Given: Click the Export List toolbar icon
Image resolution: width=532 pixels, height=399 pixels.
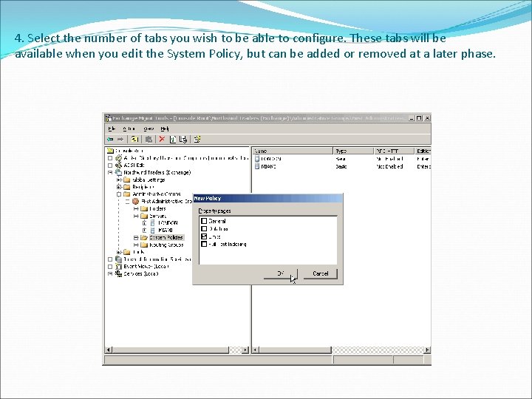Looking at the screenshot, I should pos(183,139).
